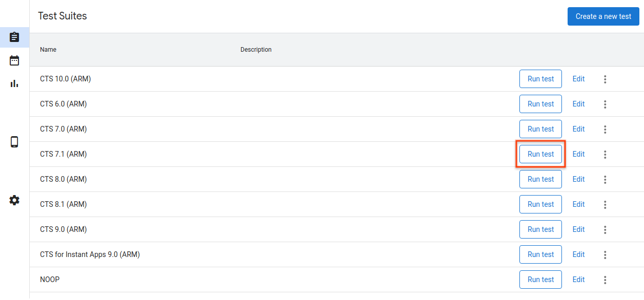
Task: Edit the CTS 8.1 (ARM) suite
Action: click(578, 204)
